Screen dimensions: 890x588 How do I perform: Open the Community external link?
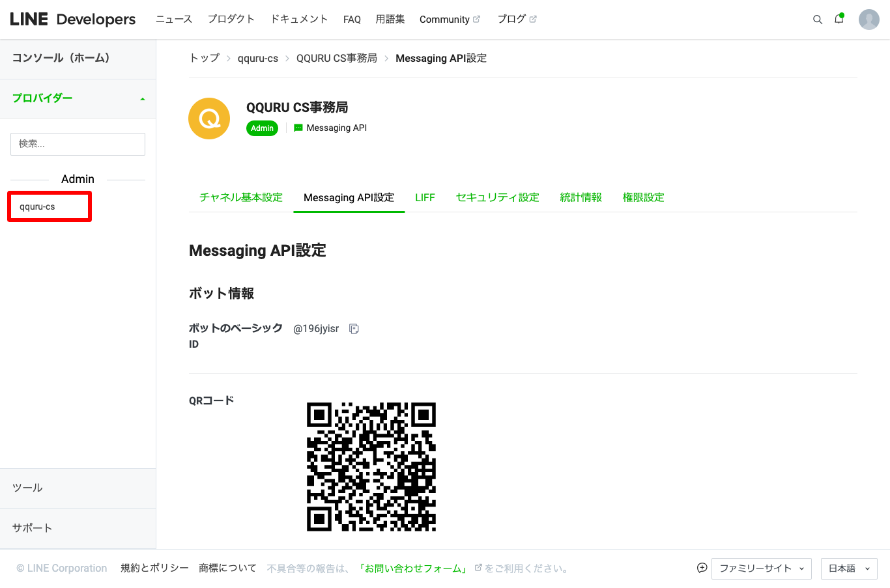(x=449, y=20)
